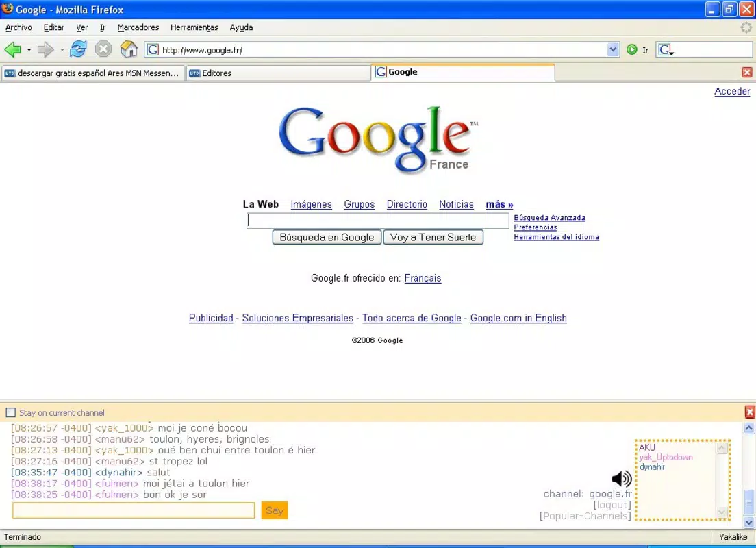Close the Yakalike chat panel

tap(750, 412)
